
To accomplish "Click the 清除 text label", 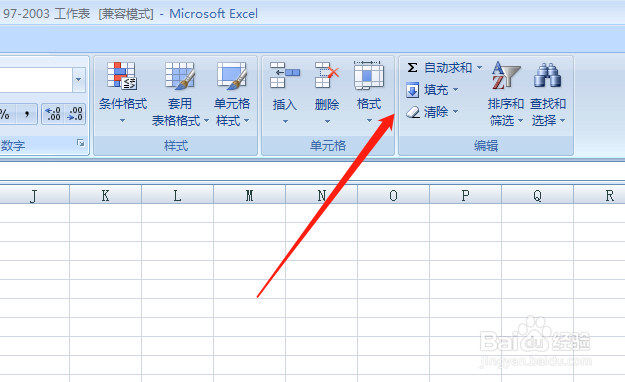I will pos(436,112).
